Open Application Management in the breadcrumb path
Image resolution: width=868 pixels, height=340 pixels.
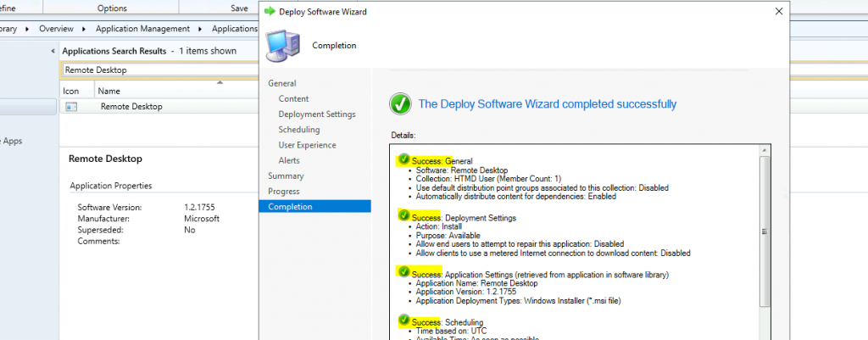coord(142,29)
